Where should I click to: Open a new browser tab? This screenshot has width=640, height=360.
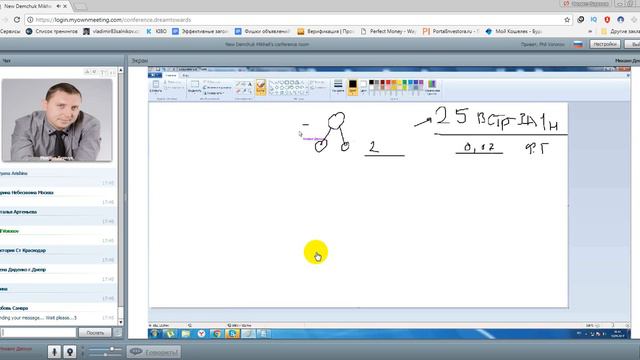(81, 7)
